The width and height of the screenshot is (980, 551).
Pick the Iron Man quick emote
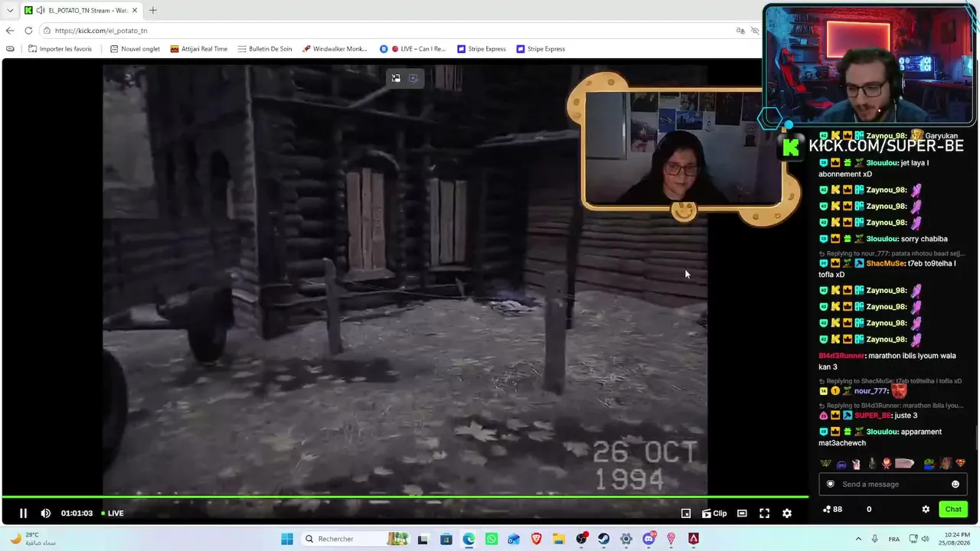tap(887, 464)
